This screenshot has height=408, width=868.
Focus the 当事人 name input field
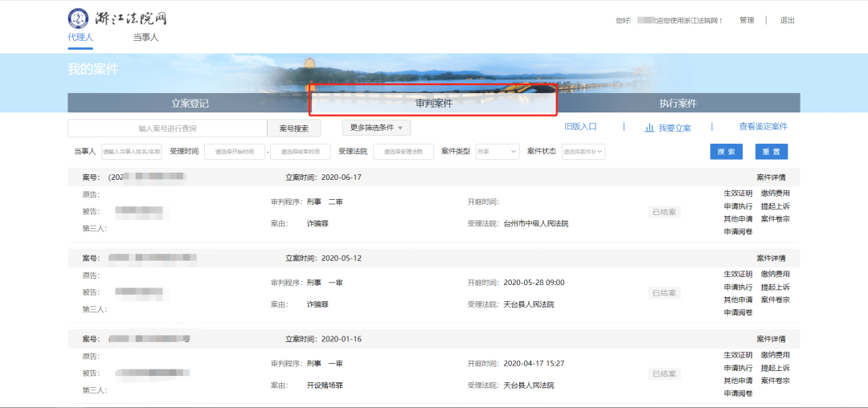coord(132,152)
